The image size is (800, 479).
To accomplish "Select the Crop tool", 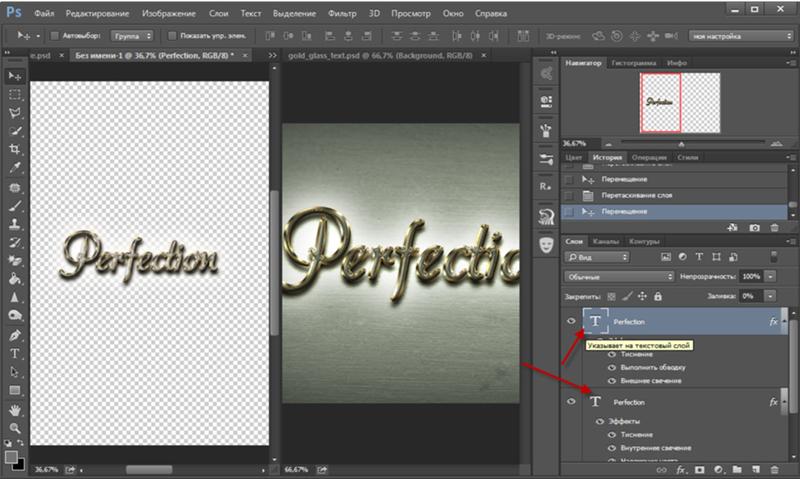I will coord(15,149).
